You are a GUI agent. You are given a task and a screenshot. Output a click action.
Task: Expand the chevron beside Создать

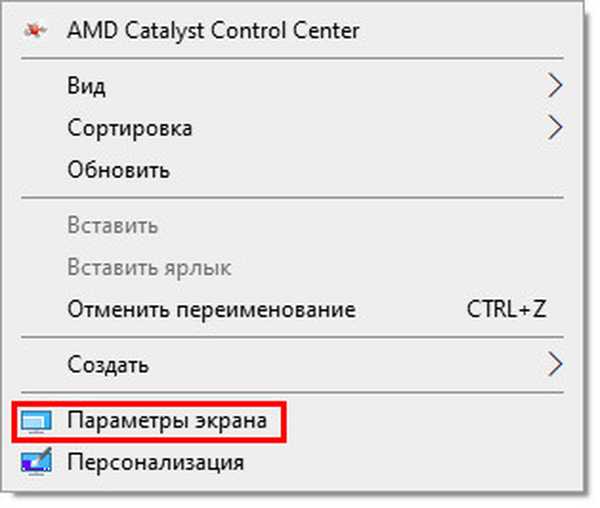(556, 365)
